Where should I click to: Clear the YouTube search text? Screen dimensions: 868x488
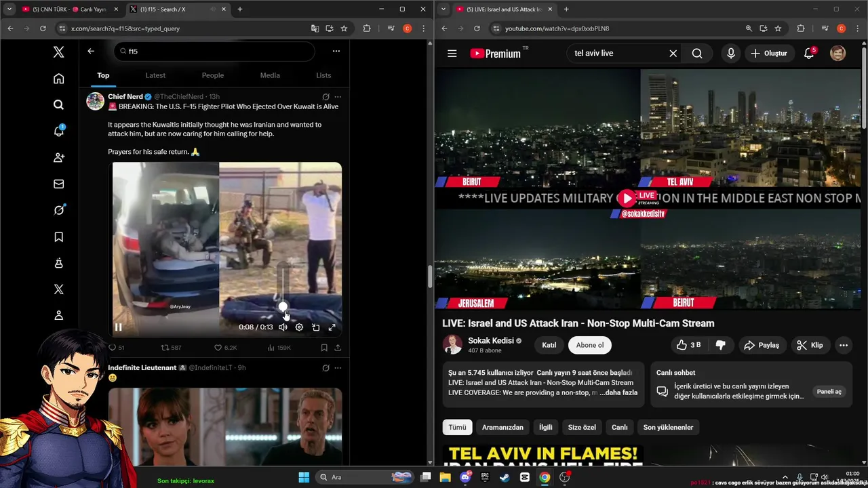click(673, 54)
